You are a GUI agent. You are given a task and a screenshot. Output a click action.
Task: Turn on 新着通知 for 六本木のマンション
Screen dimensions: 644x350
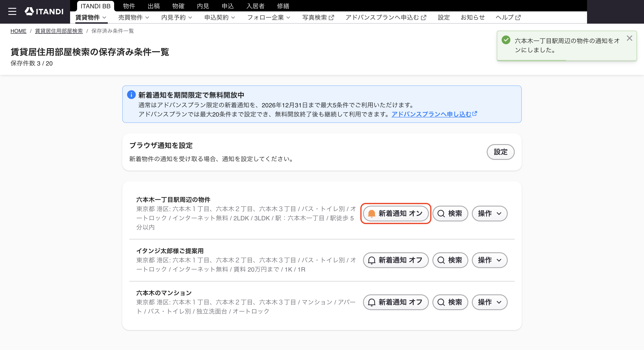[396, 302]
